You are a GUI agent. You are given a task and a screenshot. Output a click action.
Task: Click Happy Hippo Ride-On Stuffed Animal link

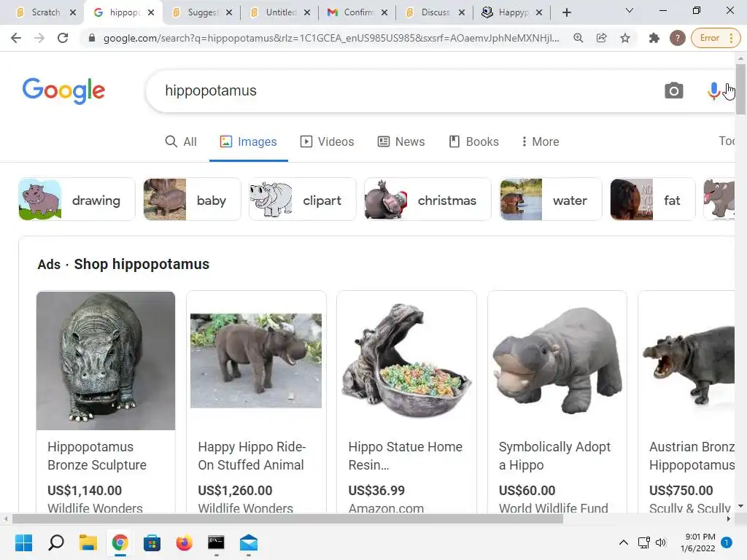[x=252, y=456]
